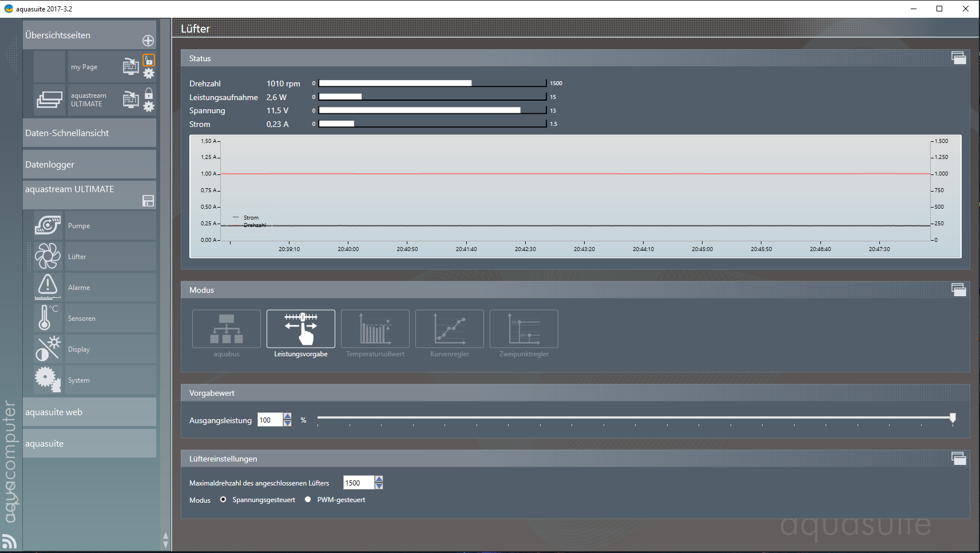The image size is (980, 553).
Task: Add a new overview page
Action: point(148,40)
